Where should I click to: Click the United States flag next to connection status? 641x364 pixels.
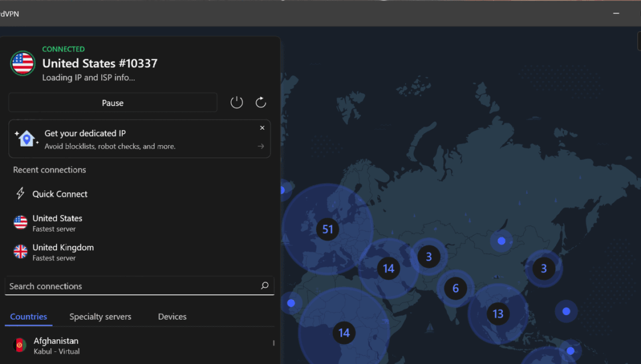(23, 63)
